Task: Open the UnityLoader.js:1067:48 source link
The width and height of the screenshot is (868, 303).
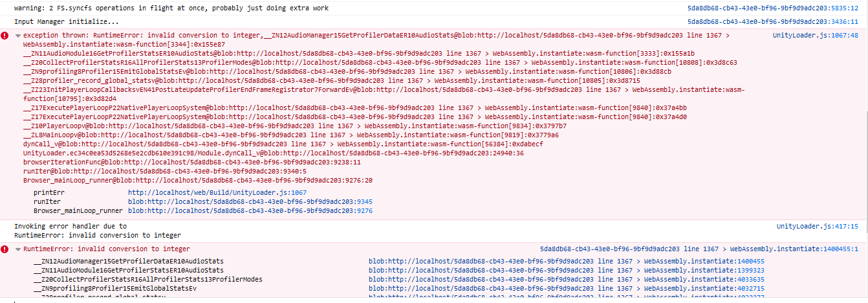Action: tap(816, 35)
